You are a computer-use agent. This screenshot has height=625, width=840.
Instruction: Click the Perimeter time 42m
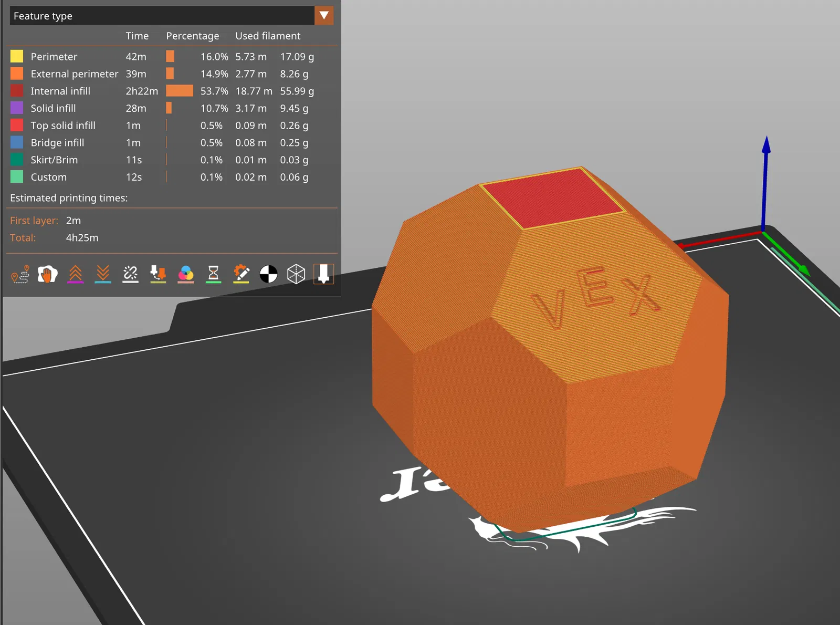(x=136, y=56)
